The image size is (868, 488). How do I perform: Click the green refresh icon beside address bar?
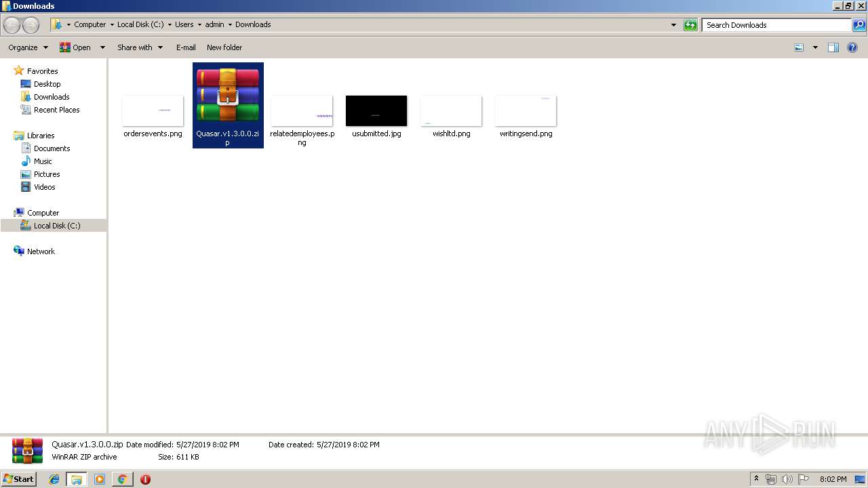click(x=690, y=25)
